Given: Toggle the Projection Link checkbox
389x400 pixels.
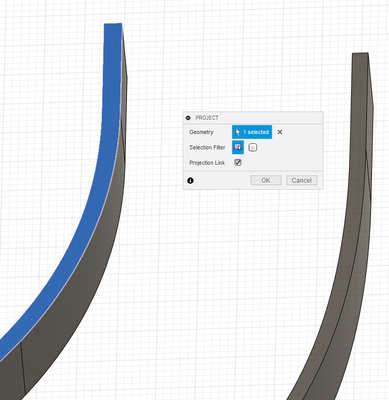Looking at the screenshot, I should pyautogui.click(x=238, y=163).
